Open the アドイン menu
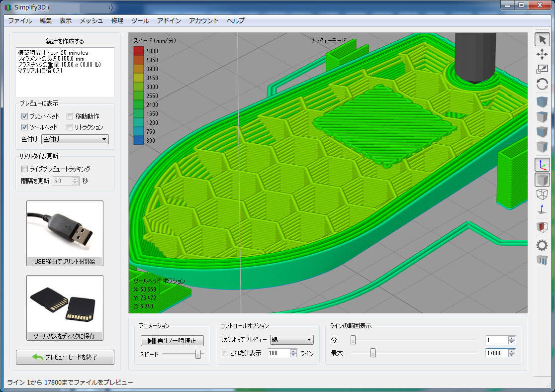Image resolution: width=555 pixels, height=392 pixels. [x=169, y=20]
